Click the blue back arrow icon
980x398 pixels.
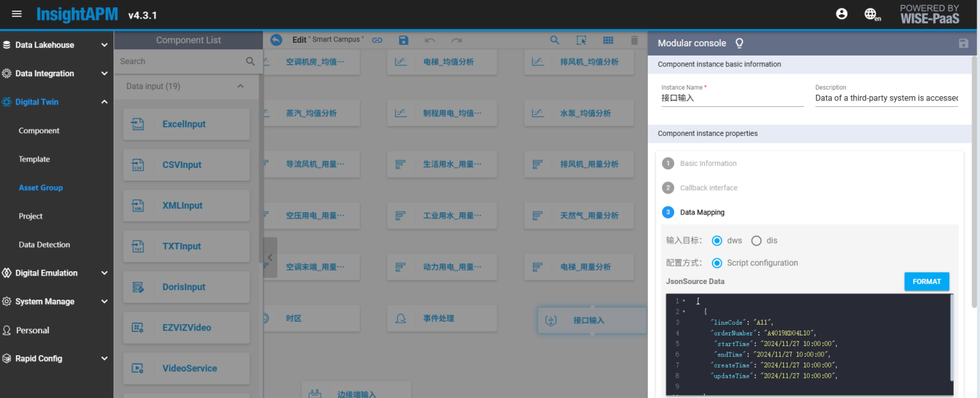(277, 40)
